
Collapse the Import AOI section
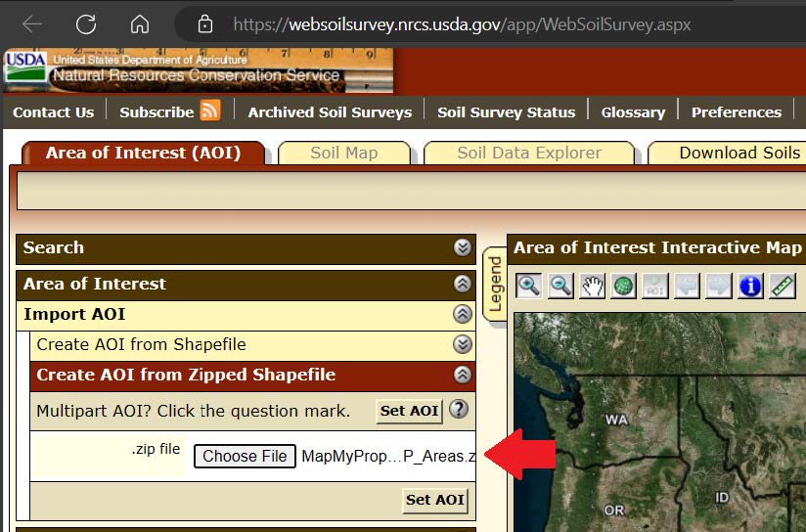point(463,314)
